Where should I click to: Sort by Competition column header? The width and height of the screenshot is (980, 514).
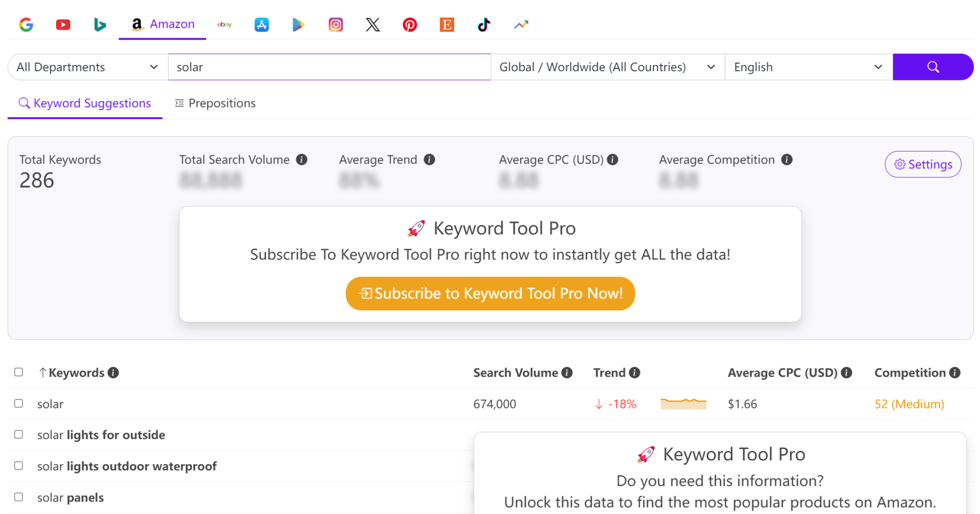pyautogui.click(x=910, y=372)
